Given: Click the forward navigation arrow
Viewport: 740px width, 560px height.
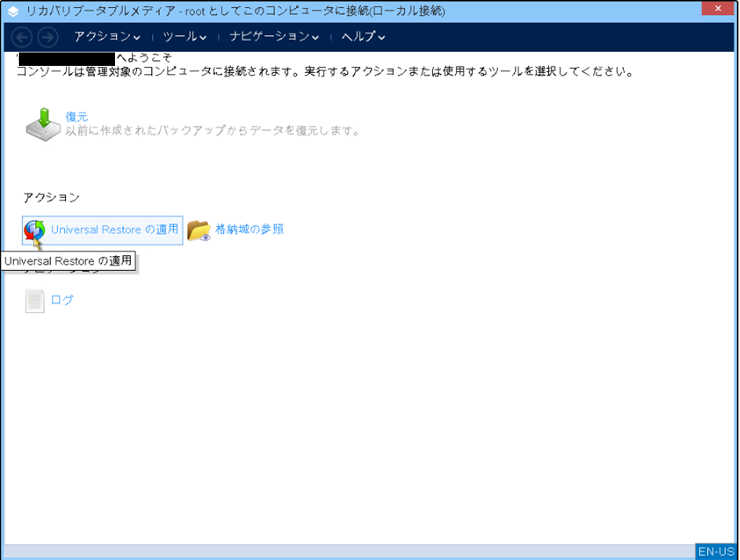Looking at the screenshot, I should point(47,37).
